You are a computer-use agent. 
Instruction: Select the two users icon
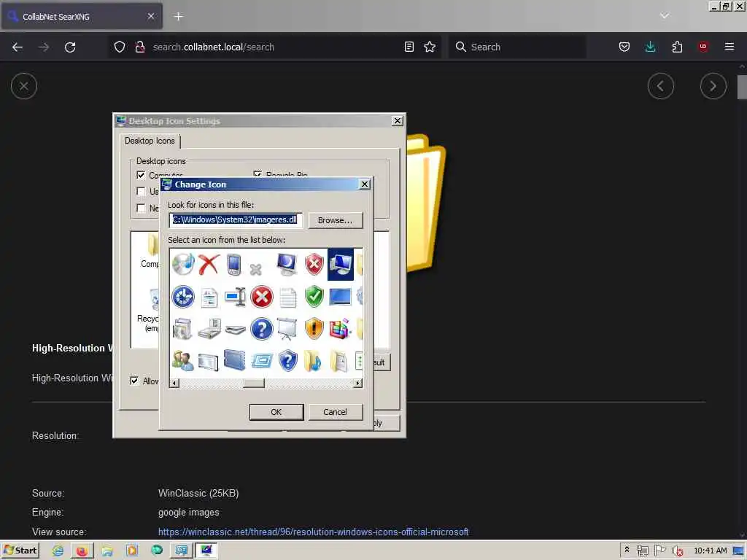click(183, 361)
